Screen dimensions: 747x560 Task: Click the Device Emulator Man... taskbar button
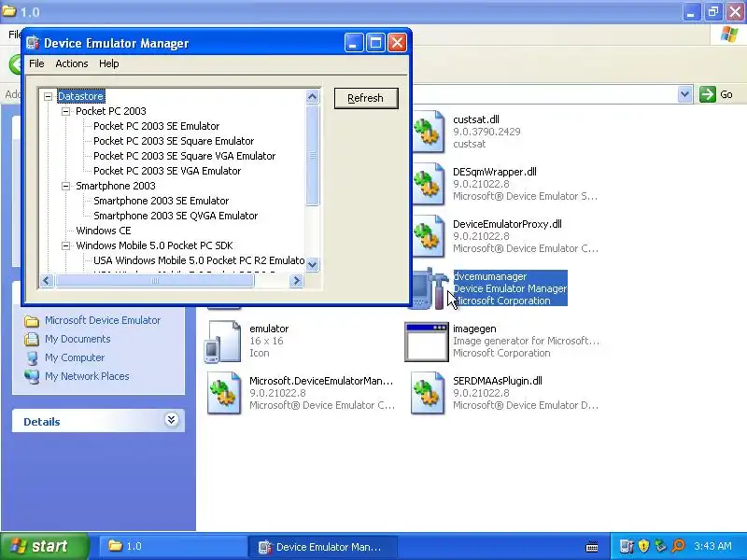pyautogui.click(x=322, y=547)
